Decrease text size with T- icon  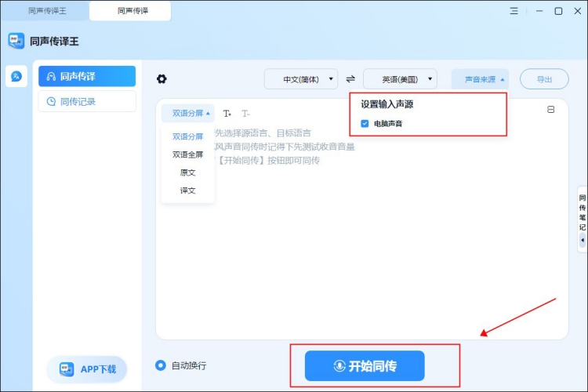pyautogui.click(x=245, y=114)
